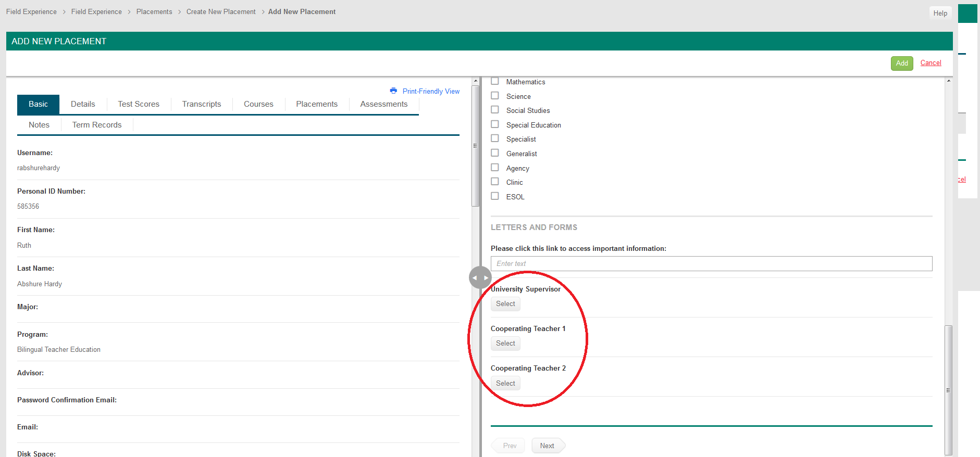Switch to the Test Scores tab

(x=139, y=104)
